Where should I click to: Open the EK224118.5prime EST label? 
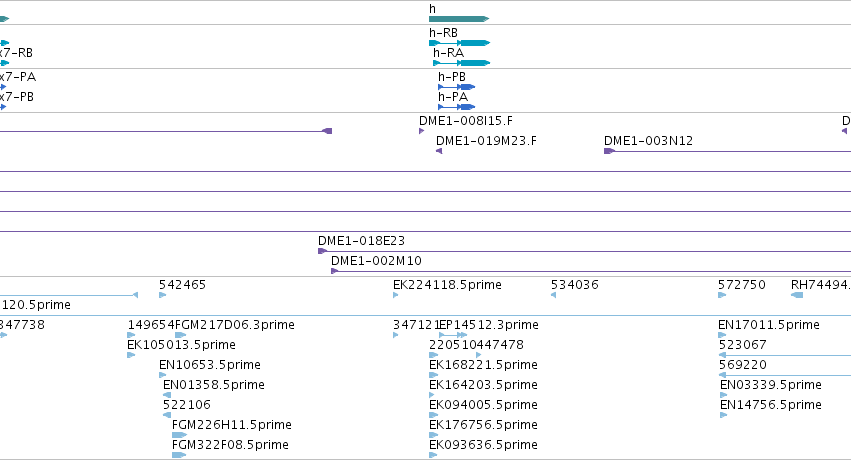(447, 285)
